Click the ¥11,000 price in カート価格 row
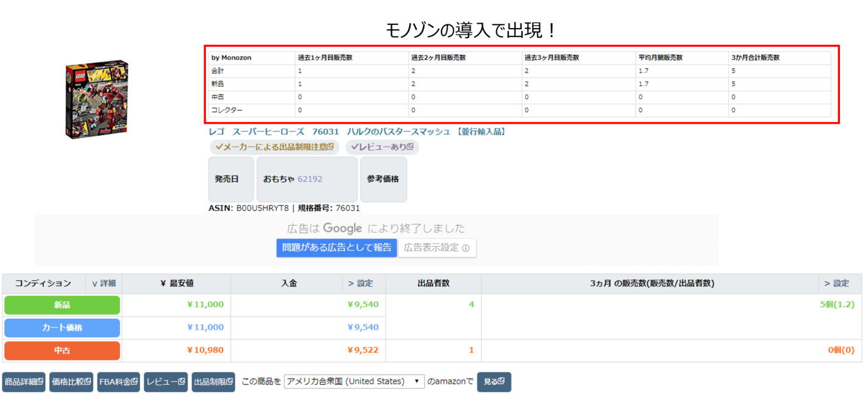868x406 pixels. click(205, 327)
